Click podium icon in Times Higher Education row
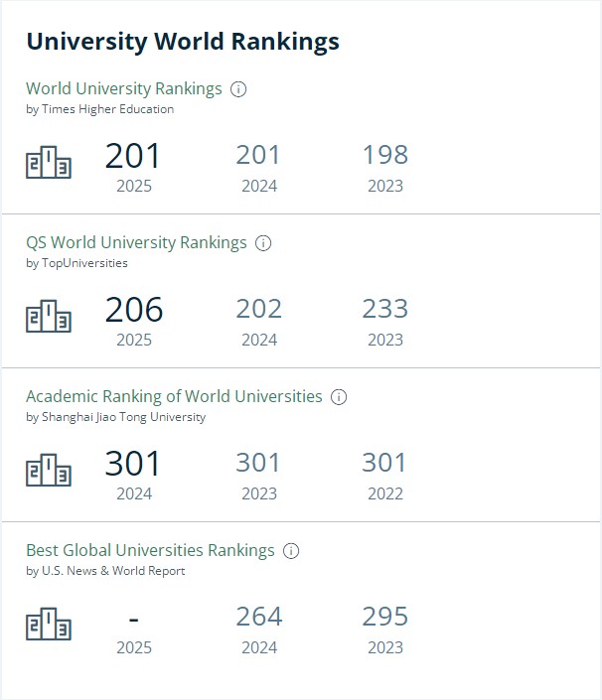This screenshot has height=700, width=602. coord(49,162)
